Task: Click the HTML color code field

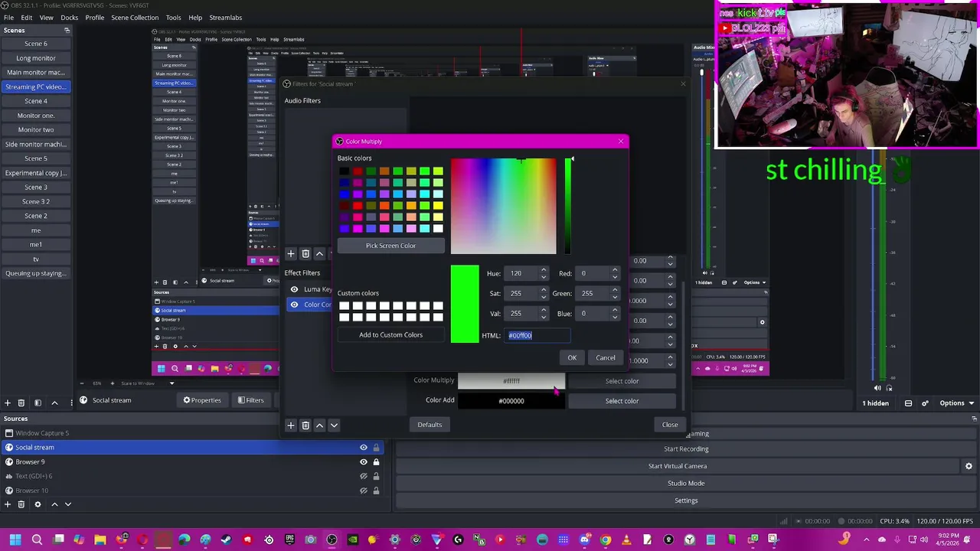Action: (x=537, y=335)
